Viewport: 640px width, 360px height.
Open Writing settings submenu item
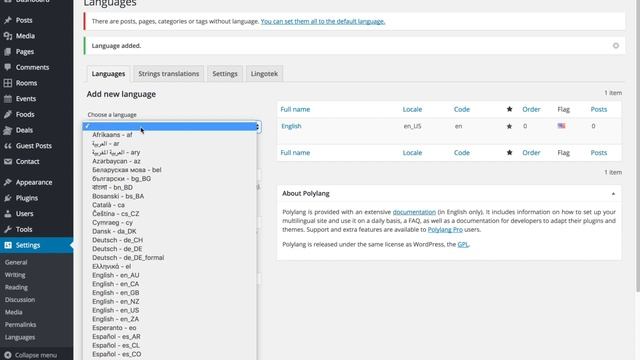click(15, 275)
